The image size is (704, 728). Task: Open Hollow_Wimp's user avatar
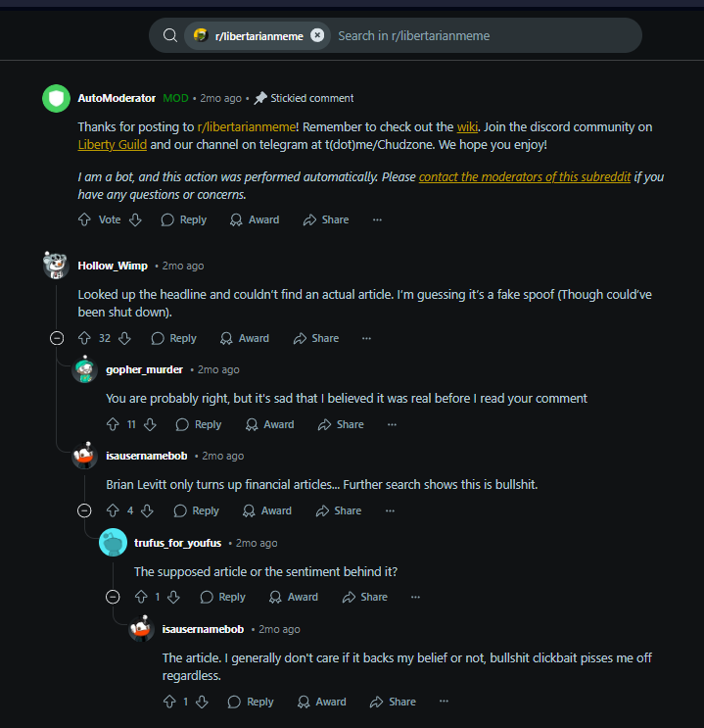56,266
